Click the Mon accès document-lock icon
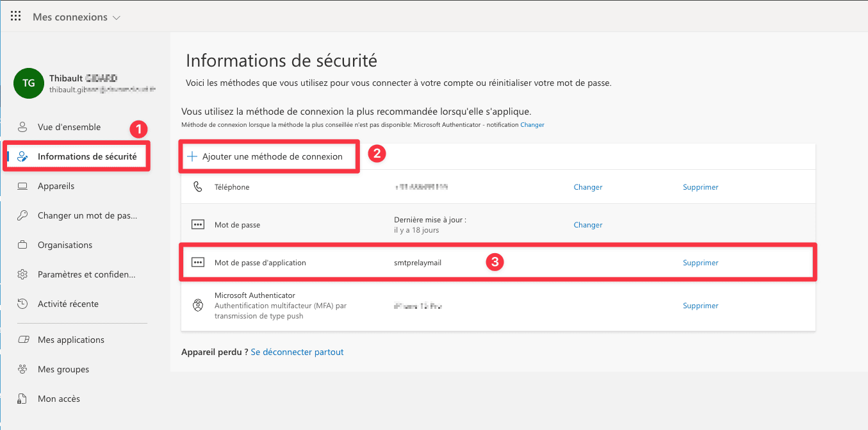868x430 pixels. click(x=22, y=399)
